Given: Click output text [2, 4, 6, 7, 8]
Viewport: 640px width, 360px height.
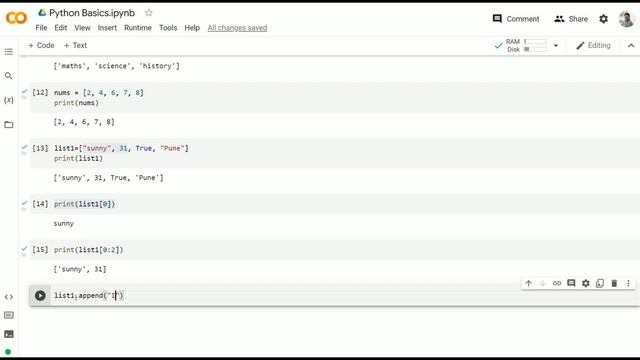Looking at the screenshot, I should (84, 122).
